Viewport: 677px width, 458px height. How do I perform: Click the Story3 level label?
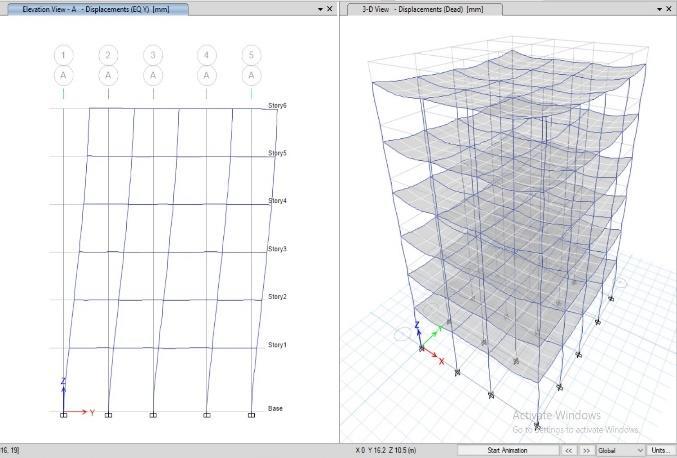(x=277, y=249)
